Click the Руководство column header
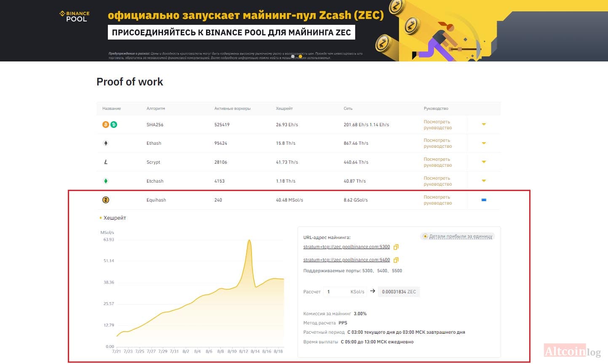Screen dimensions: 608x364 (x=436, y=109)
